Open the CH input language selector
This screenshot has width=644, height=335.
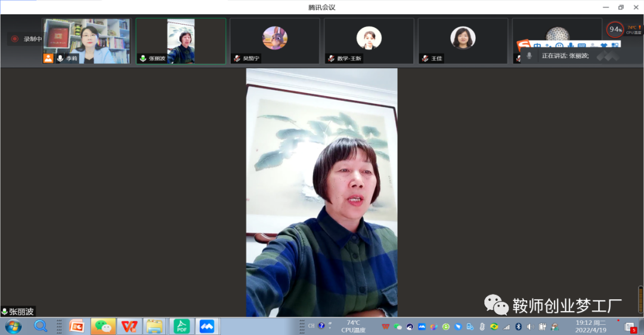point(311,326)
